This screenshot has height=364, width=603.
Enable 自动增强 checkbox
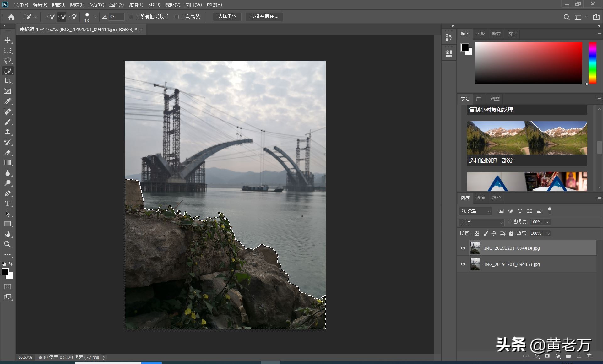pos(177,17)
